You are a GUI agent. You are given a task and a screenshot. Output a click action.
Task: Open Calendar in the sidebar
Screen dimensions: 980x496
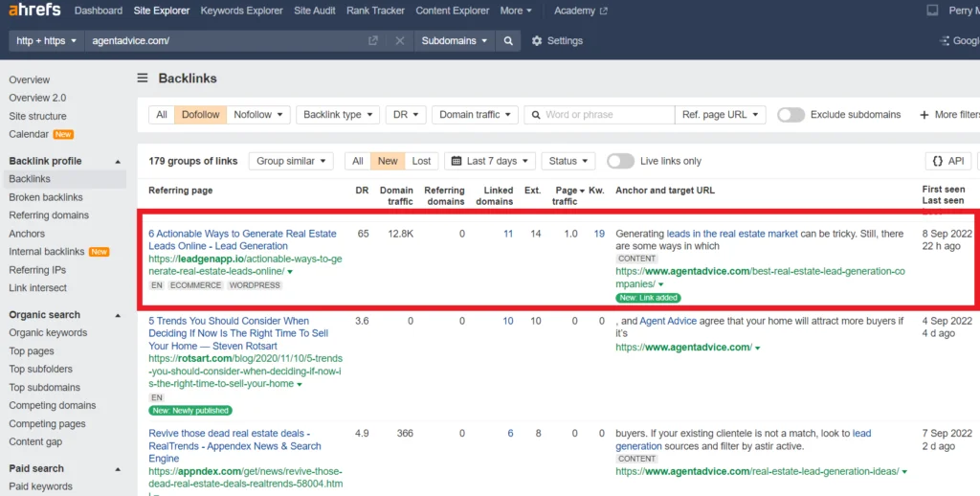[29, 134]
